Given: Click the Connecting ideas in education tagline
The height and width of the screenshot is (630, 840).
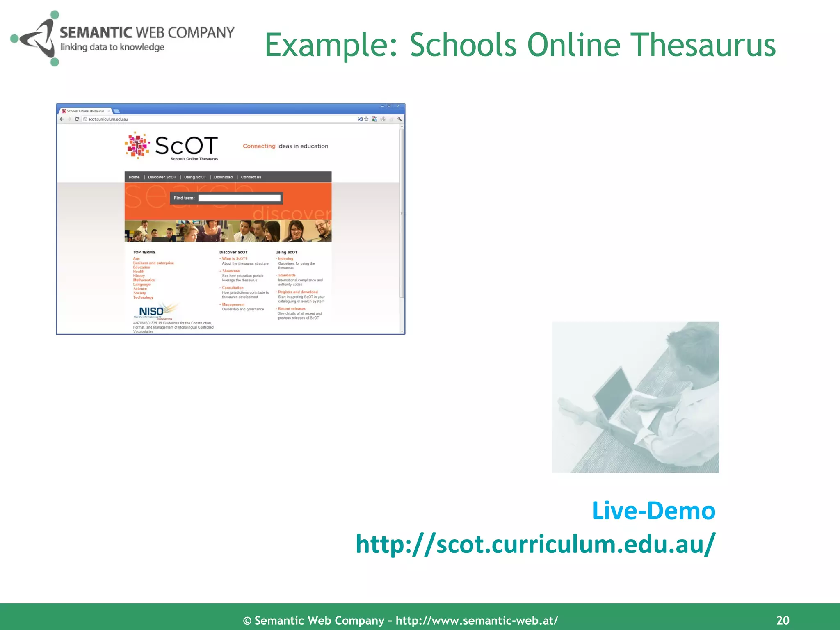Looking at the screenshot, I should (285, 146).
